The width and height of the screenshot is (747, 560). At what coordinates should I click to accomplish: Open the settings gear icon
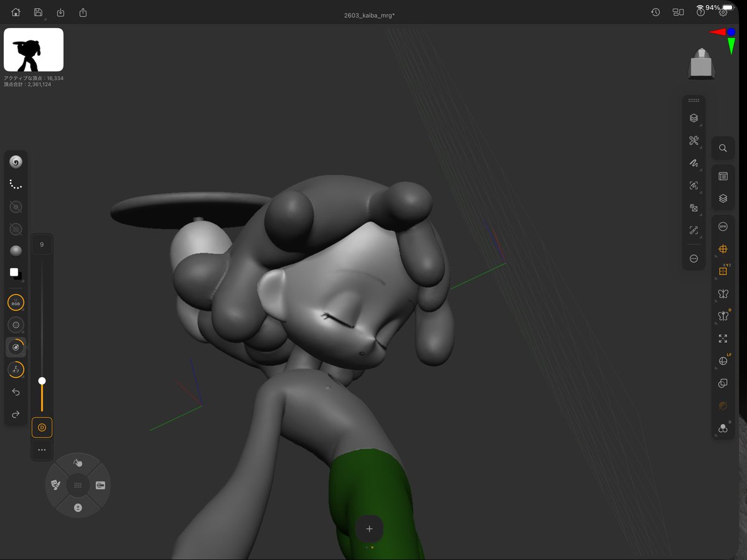pos(723,12)
